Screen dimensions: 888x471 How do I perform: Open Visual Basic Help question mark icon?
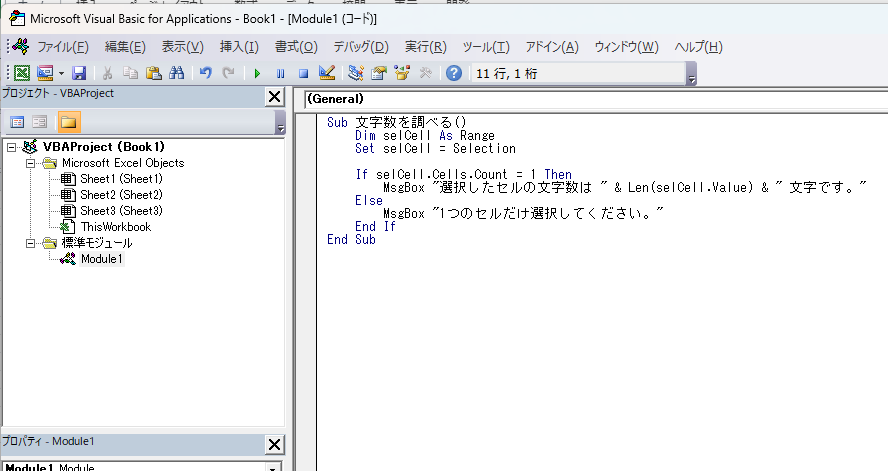coord(454,73)
